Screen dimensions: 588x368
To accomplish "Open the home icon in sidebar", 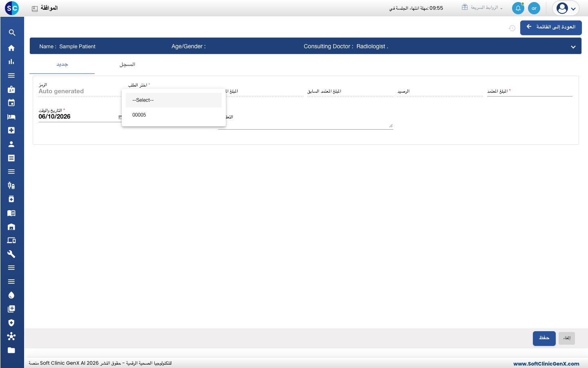I will [11, 48].
